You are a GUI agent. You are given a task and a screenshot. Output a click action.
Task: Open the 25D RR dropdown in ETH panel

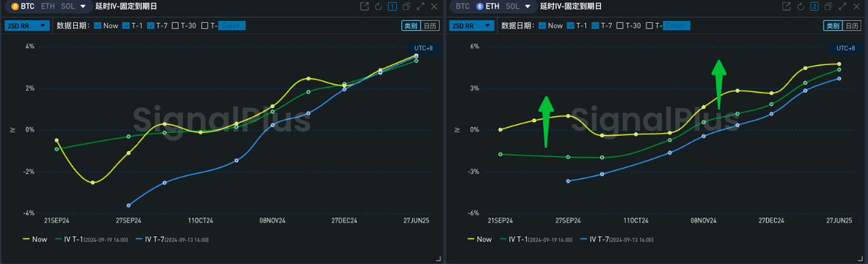coord(472,26)
